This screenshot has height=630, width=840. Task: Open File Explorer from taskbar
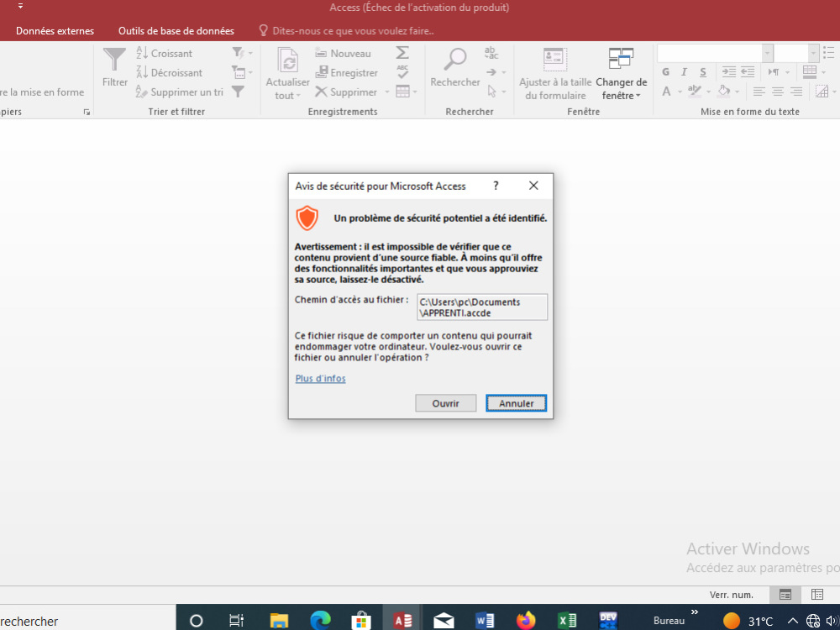pos(279,621)
